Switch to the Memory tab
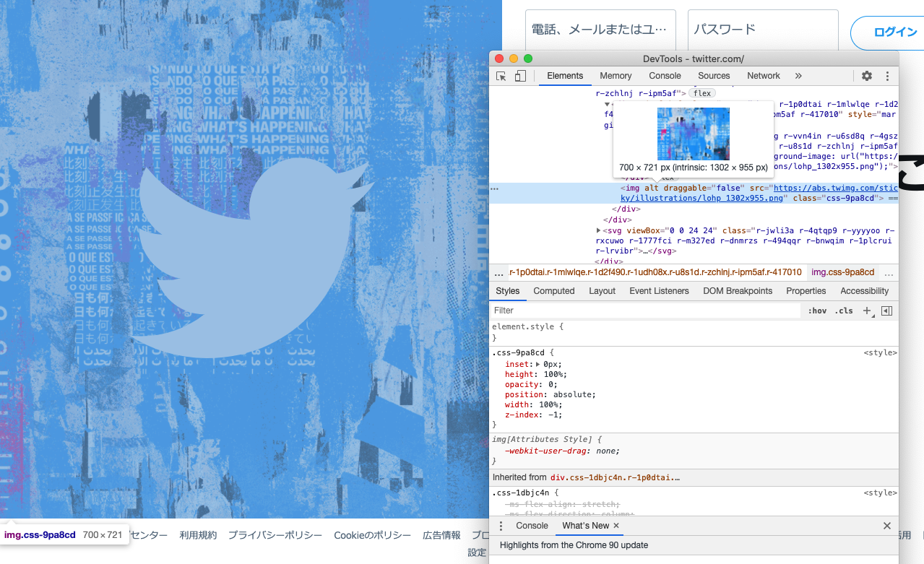Image resolution: width=924 pixels, height=564 pixels. click(616, 76)
